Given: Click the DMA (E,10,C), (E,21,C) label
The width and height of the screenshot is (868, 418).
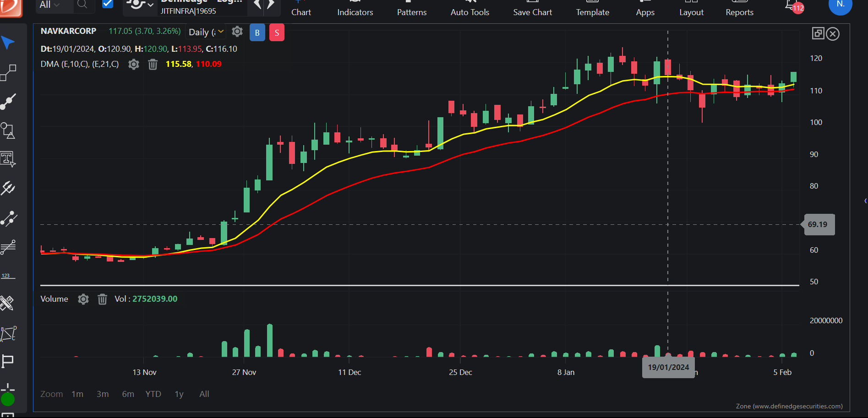Looking at the screenshot, I should click(x=80, y=64).
